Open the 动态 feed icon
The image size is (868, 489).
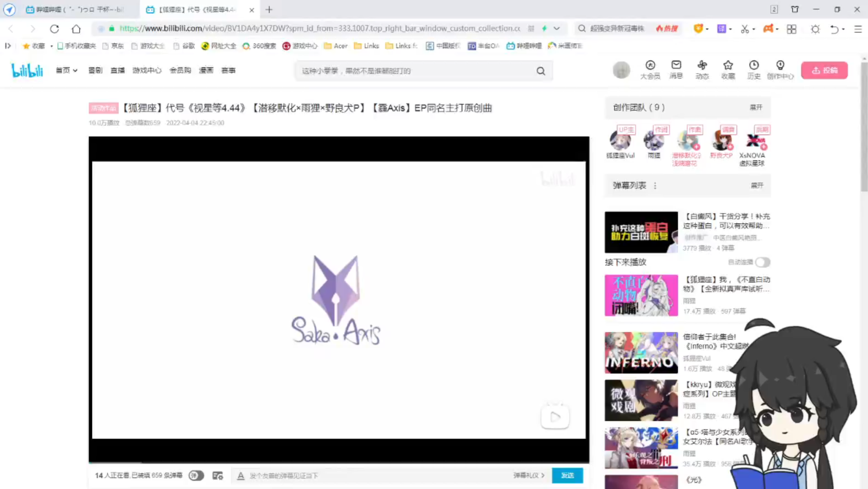(702, 70)
